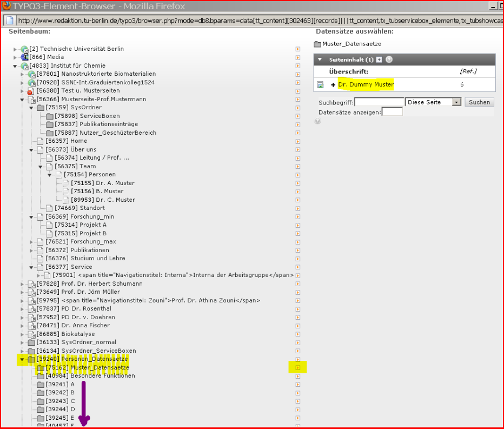Click the arrow icon beside Muster_Datensaetze row
Viewport: 504px width, 429px height.
point(297,368)
